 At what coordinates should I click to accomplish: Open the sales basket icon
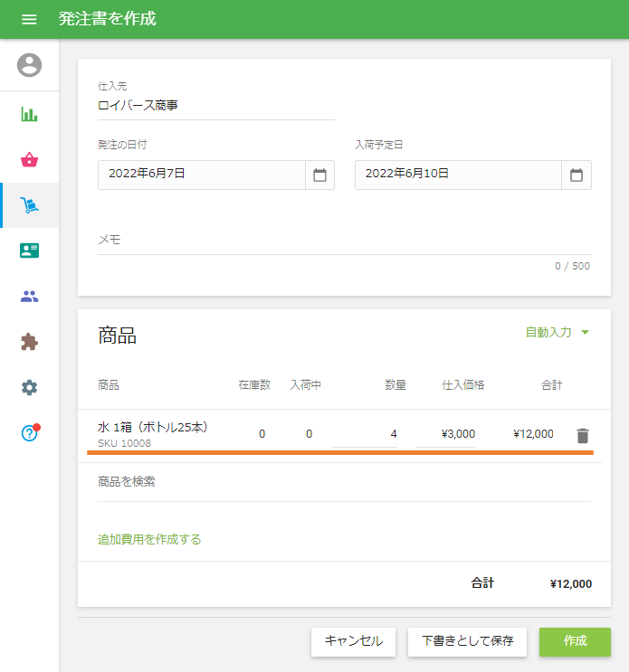point(29,160)
